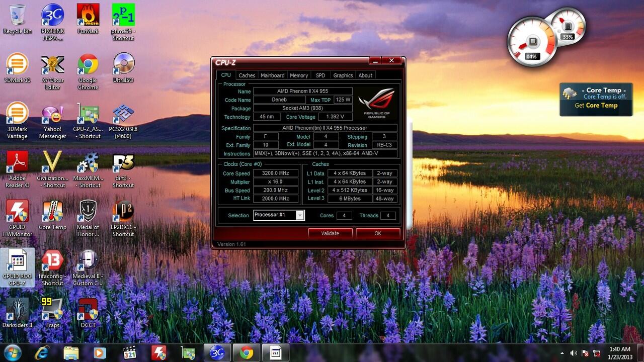Viewport: 644px width, 362px height.
Task: Launch Google Chrome from the desktop
Action: coord(88,71)
